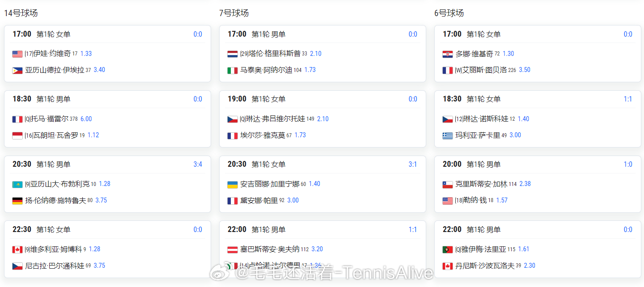Click the Kazakhstan flag beside 亚历山大·布勃利克
The image size is (644, 287).
tap(17, 184)
